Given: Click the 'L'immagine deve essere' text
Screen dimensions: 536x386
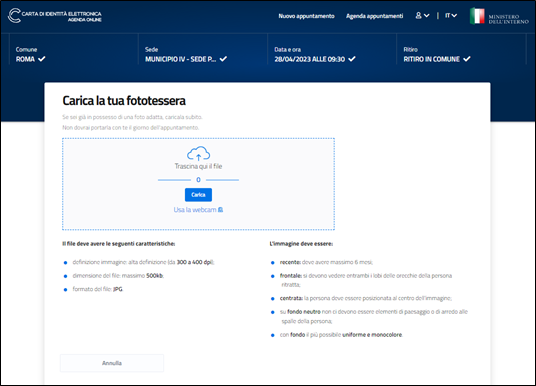Looking at the screenshot, I should [x=301, y=244].
